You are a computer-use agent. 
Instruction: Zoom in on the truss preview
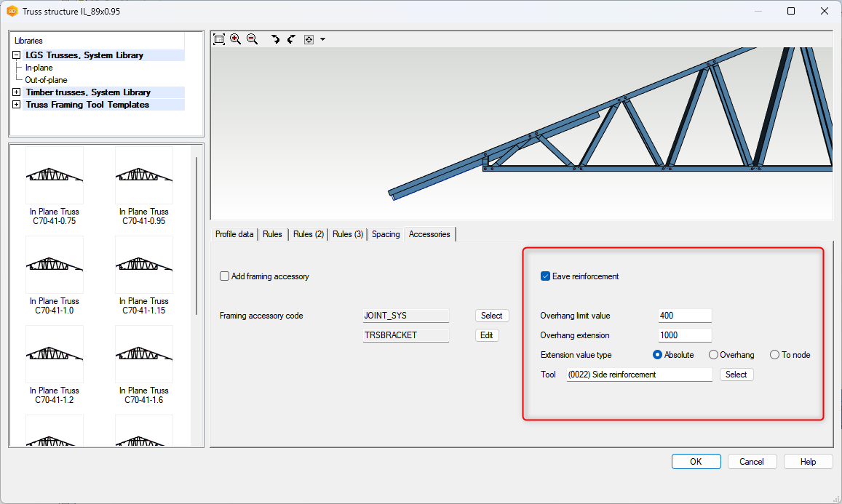235,39
